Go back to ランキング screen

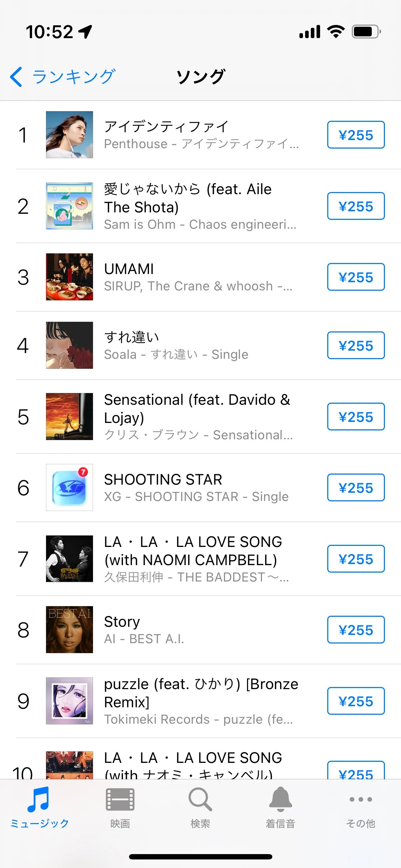tap(73, 77)
